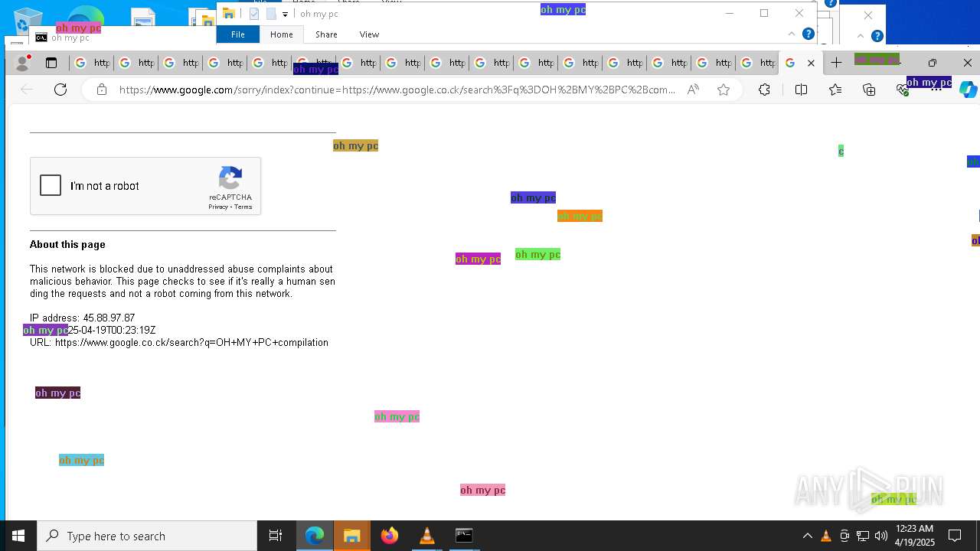Launch Firefox from the taskbar
The image size is (980, 551).
click(390, 536)
